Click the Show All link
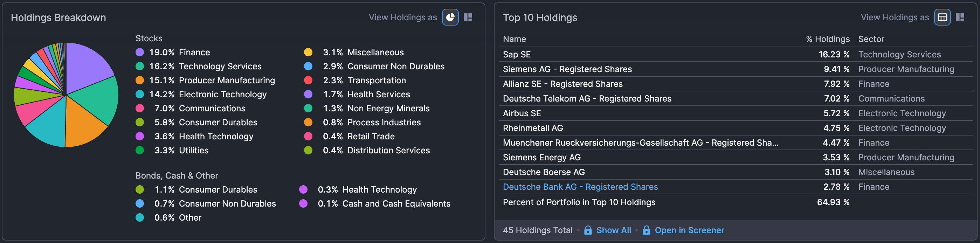This screenshot has height=243, width=980. [x=614, y=230]
